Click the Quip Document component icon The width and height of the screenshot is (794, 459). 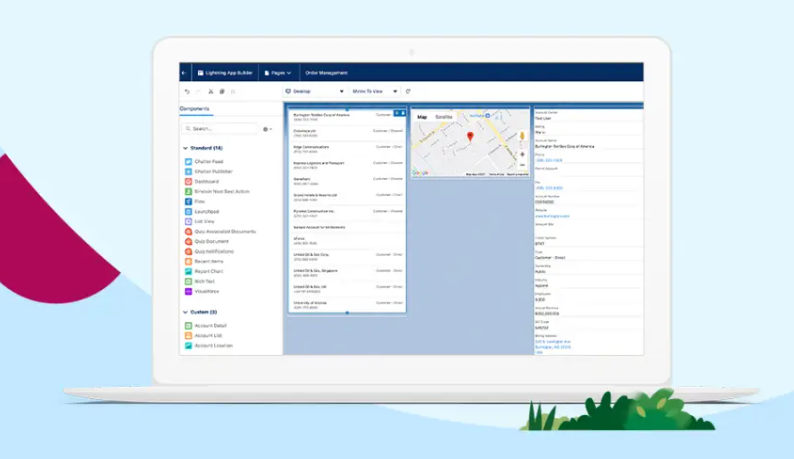188,242
